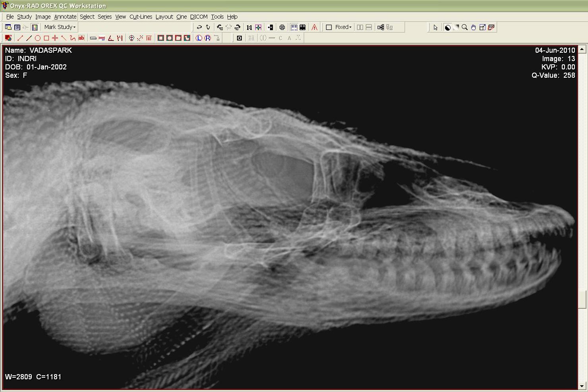The height and width of the screenshot is (392, 588).
Task: Click the vertical scrollbar thumb
Action: 582,300
